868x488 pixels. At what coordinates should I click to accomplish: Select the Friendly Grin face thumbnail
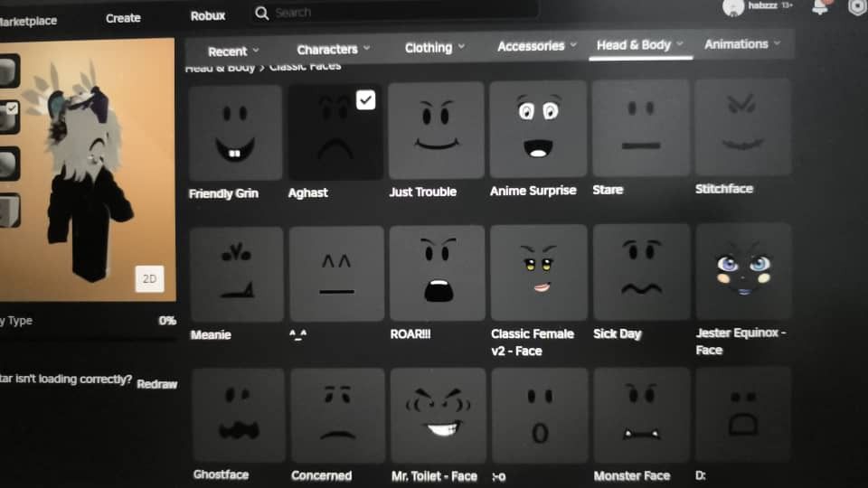tap(235, 133)
